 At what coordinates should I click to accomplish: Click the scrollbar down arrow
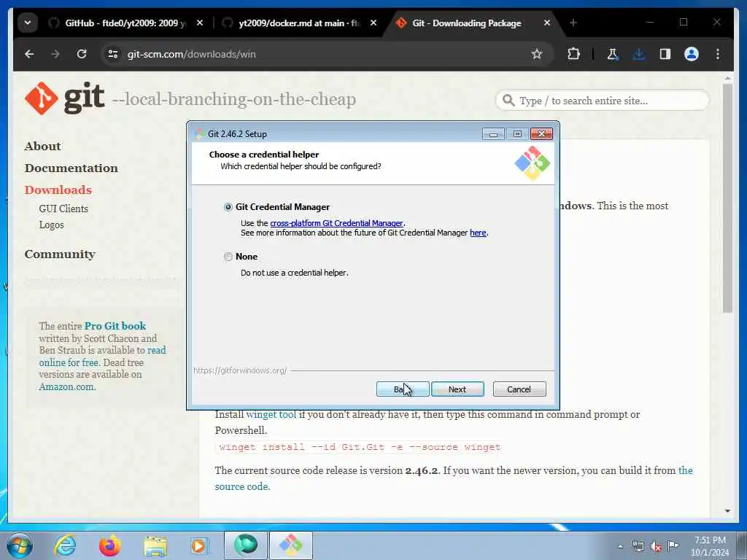727,511
